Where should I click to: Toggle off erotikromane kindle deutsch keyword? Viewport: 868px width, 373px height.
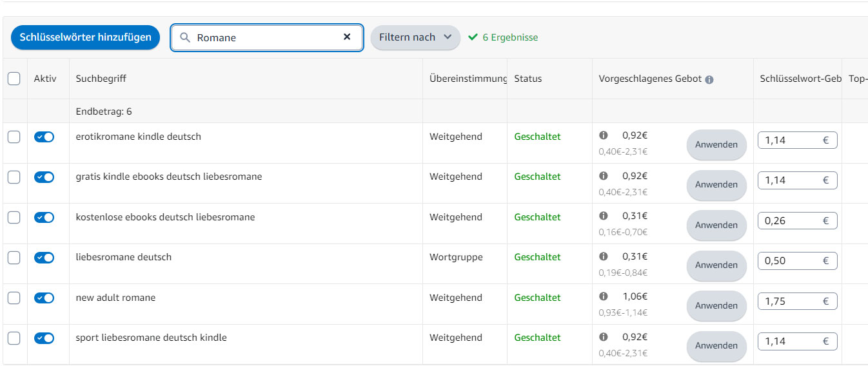44,137
